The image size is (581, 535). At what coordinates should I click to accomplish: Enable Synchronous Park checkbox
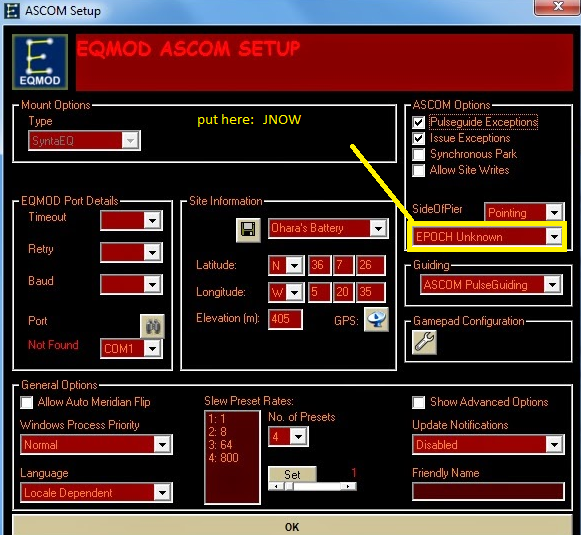coord(419,154)
